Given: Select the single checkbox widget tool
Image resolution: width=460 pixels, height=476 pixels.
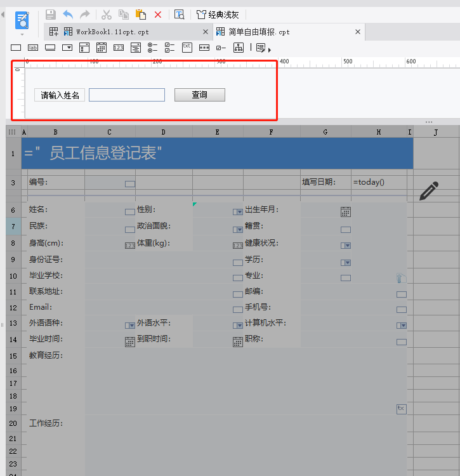Looking at the screenshot, I should coord(221,48).
